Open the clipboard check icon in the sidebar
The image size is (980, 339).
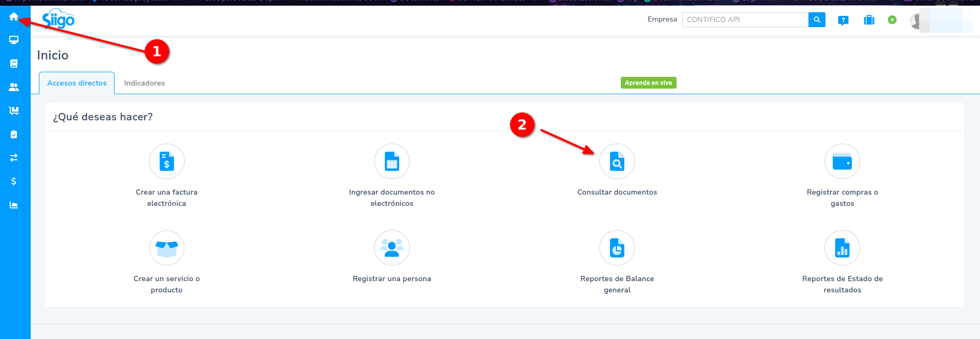pos(14,134)
